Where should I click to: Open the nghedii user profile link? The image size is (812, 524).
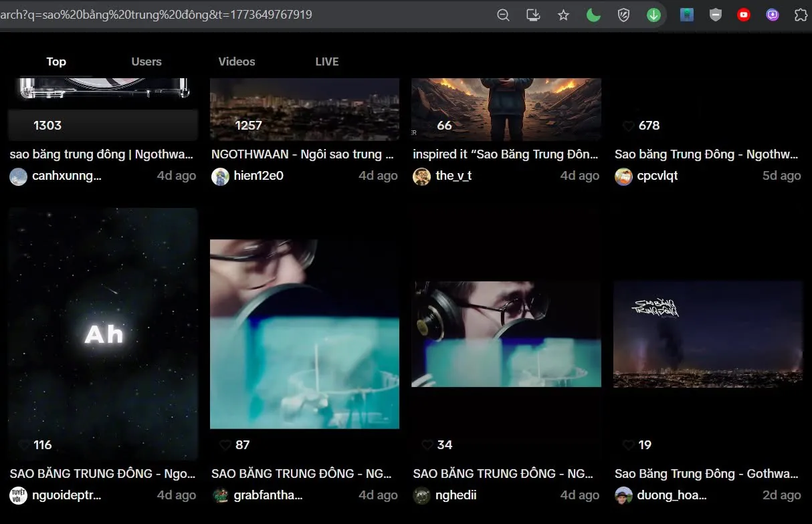pyautogui.click(x=456, y=495)
